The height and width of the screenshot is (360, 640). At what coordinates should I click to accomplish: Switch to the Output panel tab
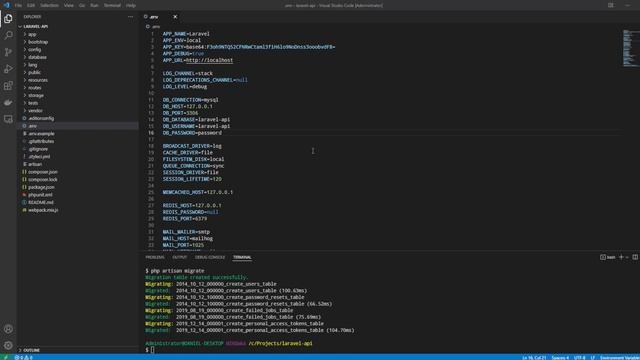[180, 257]
